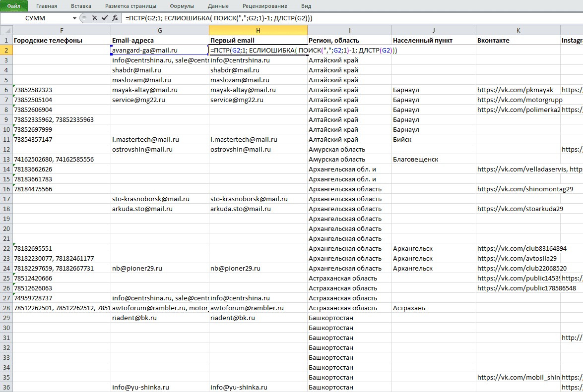Select column I by its header
Image resolution: width=583 pixels, height=392 pixels.
[x=349, y=30]
